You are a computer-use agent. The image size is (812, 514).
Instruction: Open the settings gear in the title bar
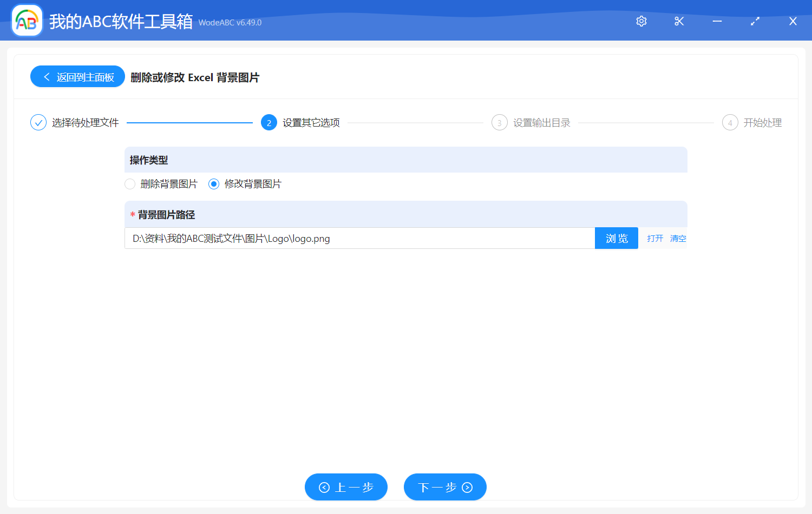pos(641,21)
